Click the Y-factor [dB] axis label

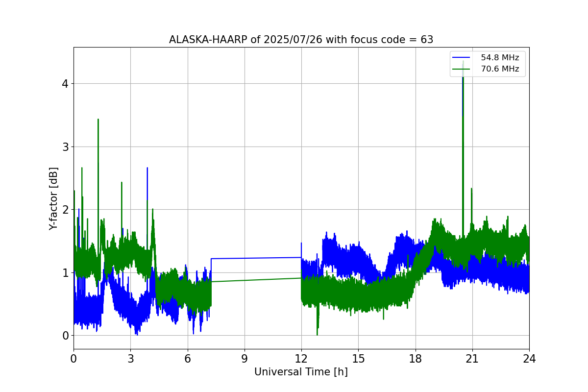click(x=53, y=198)
